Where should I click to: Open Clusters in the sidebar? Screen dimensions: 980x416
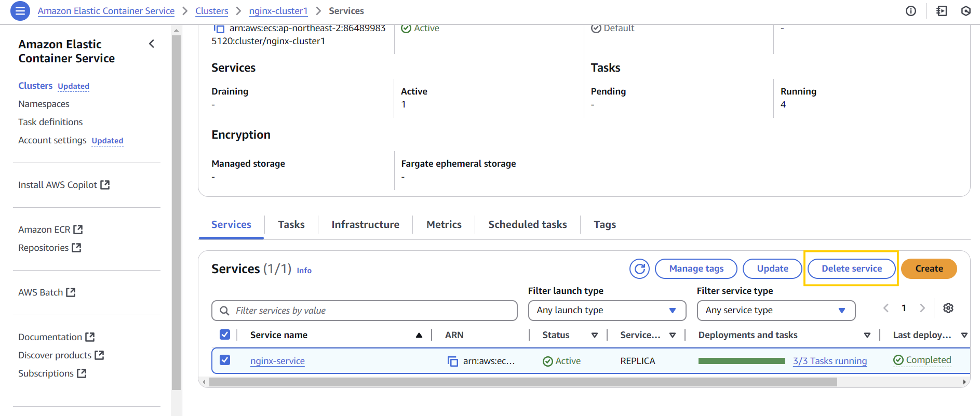point(35,86)
